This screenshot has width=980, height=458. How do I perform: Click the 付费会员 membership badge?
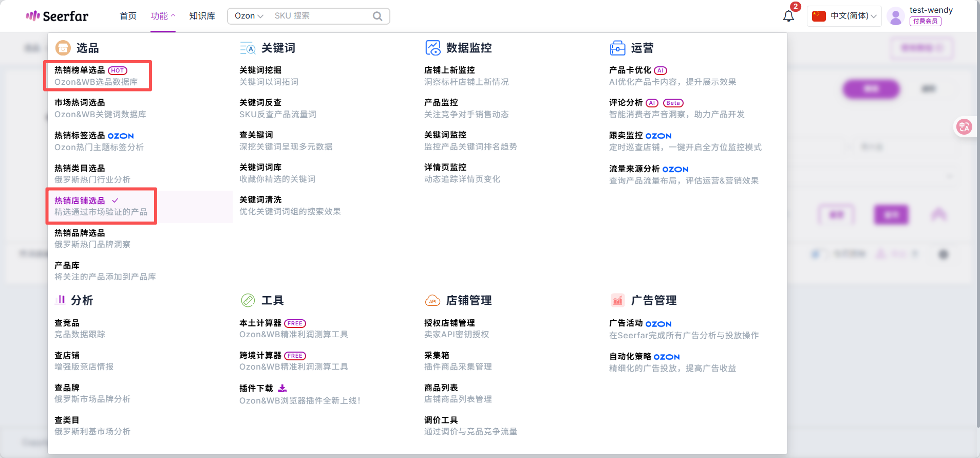(x=925, y=21)
